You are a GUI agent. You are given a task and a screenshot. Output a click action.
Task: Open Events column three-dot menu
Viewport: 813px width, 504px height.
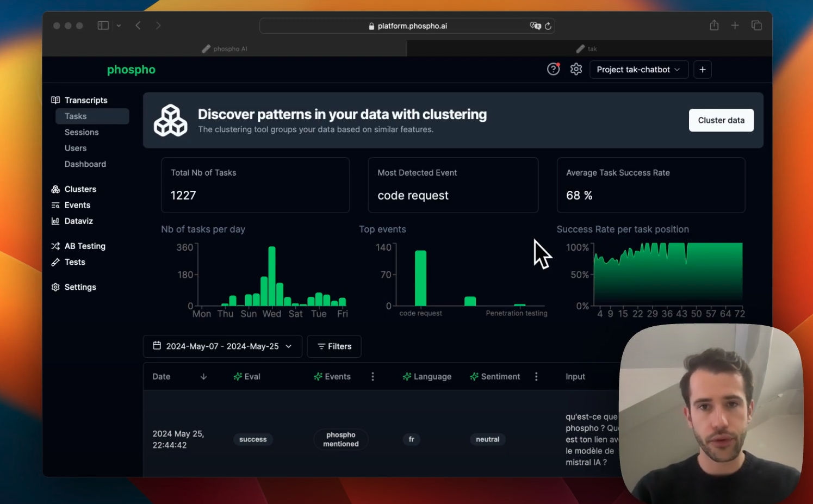click(373, 376)
